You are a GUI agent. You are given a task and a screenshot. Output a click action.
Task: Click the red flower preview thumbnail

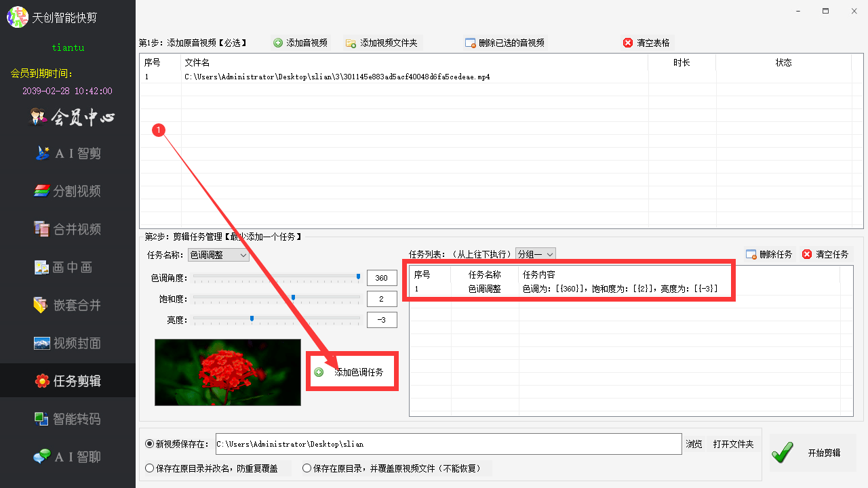[x=228, y=372]
